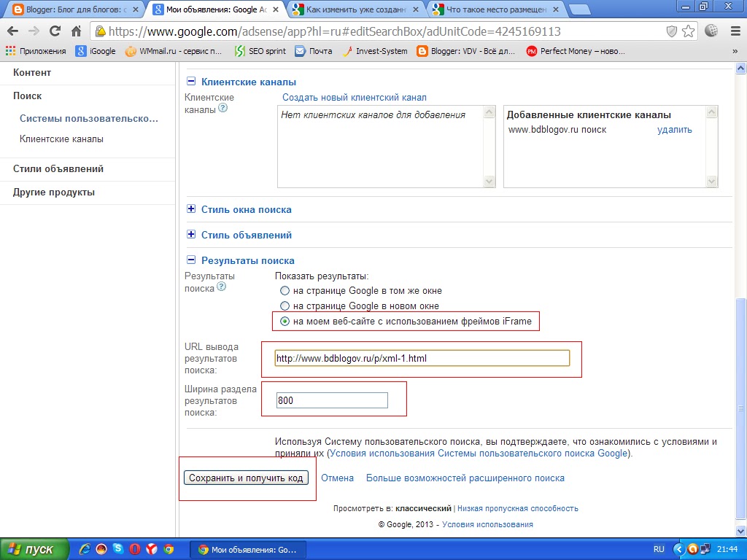Expand Стиль окна поиска section
This screenshot has width=747, height=560.
click(x=191, y=209)
